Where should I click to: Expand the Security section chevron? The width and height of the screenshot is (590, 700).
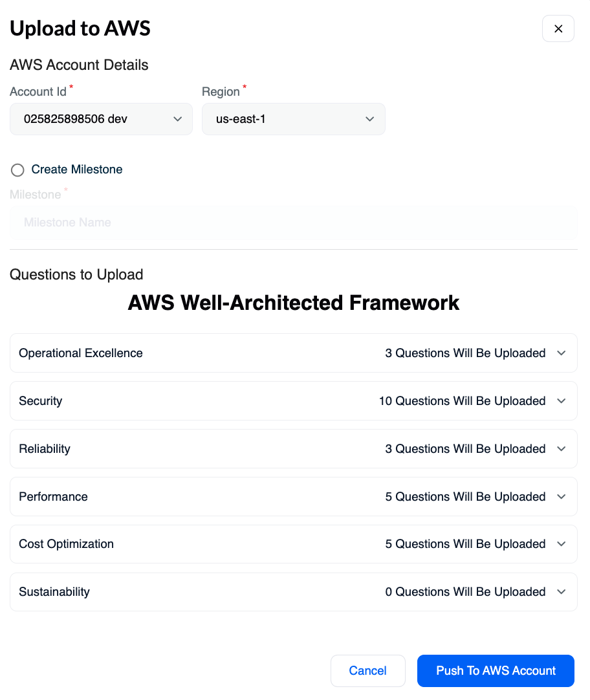point(562,401)
